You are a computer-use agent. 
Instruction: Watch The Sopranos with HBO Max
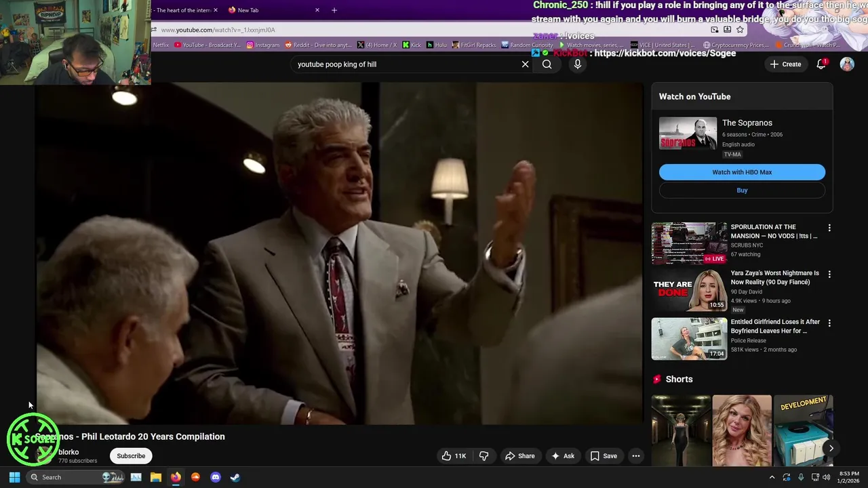click(x=742, y=172)
